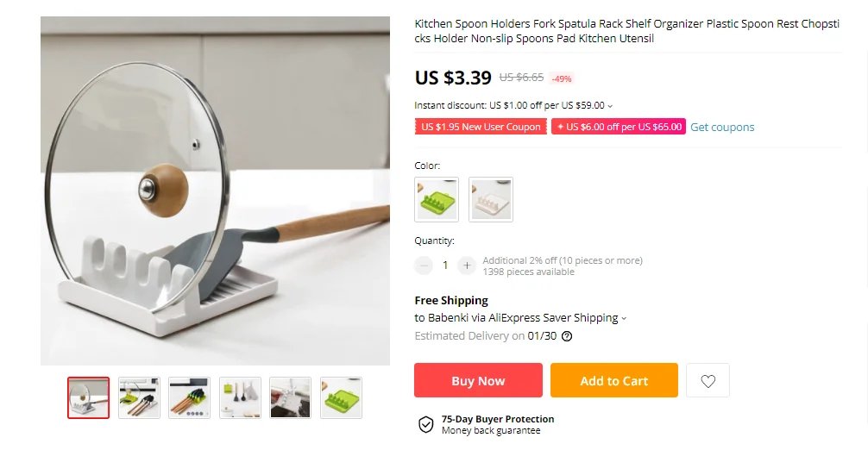
Task: Select the white spoon holder color
Action: click(491, 199)
